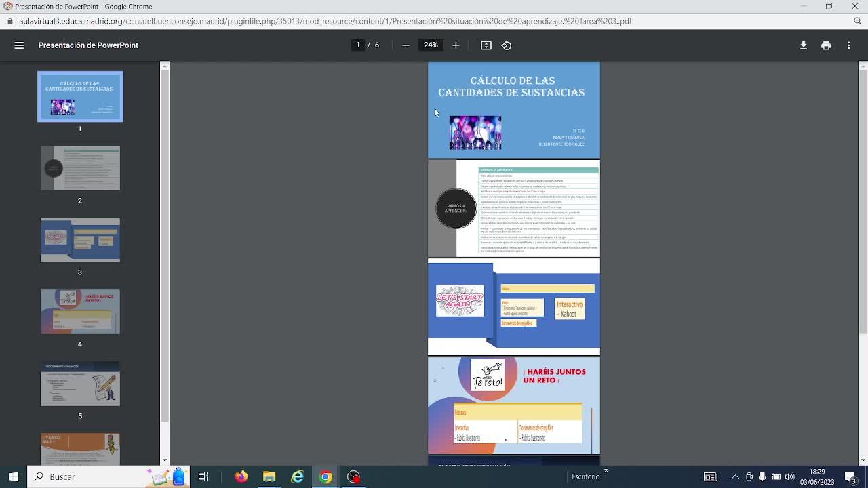Click the meet now camera tray icon
Image resolution: width=868 pixels, height=488 pixels.
point(749,476)
